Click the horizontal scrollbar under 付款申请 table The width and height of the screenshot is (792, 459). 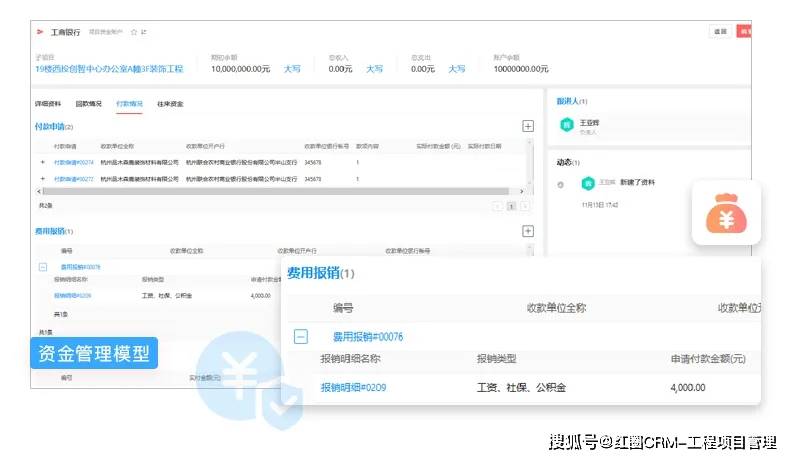pyautogui.click(x=276, y=191)
